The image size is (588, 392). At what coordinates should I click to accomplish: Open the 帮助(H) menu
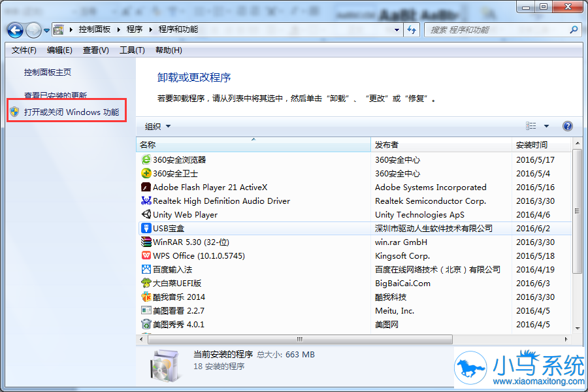169,50
